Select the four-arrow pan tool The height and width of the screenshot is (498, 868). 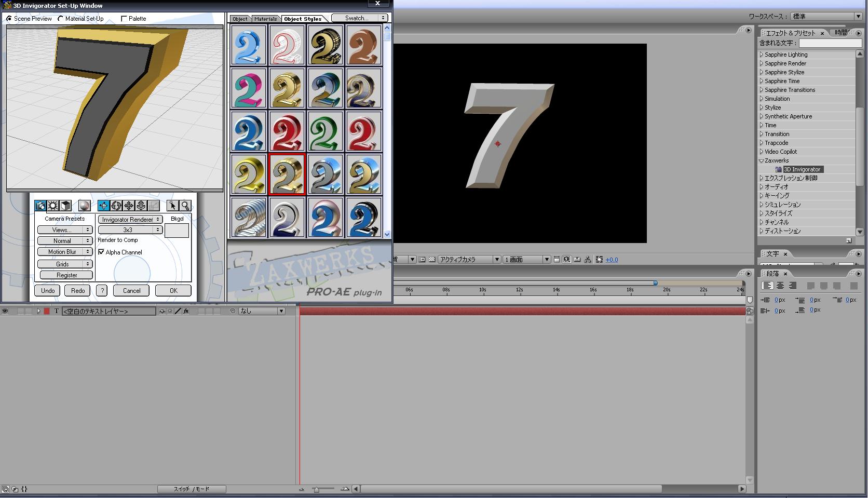pyautogui.click(x=128, y=206)
